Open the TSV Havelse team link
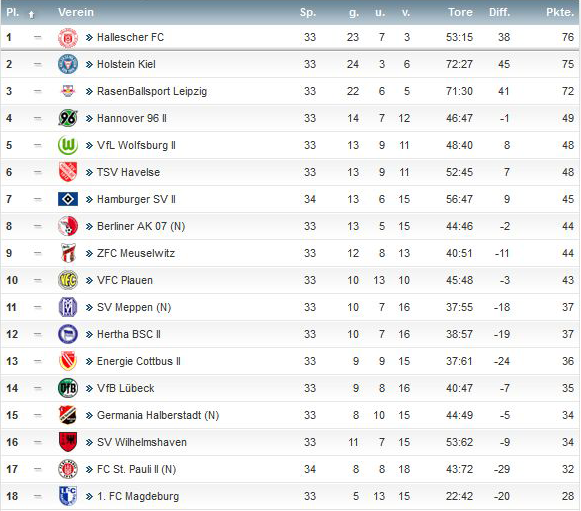The height and width of the screenshot is (511, 581). click(x=128, y=172)
